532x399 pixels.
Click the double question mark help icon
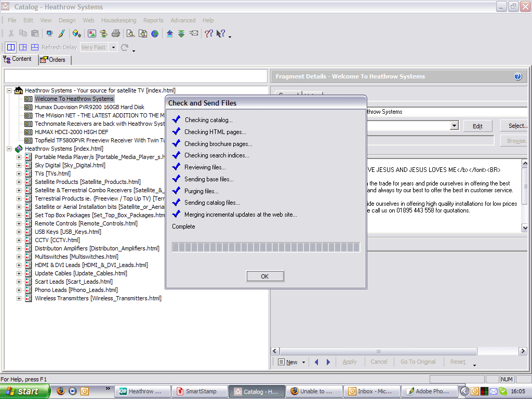pos(209,33)
